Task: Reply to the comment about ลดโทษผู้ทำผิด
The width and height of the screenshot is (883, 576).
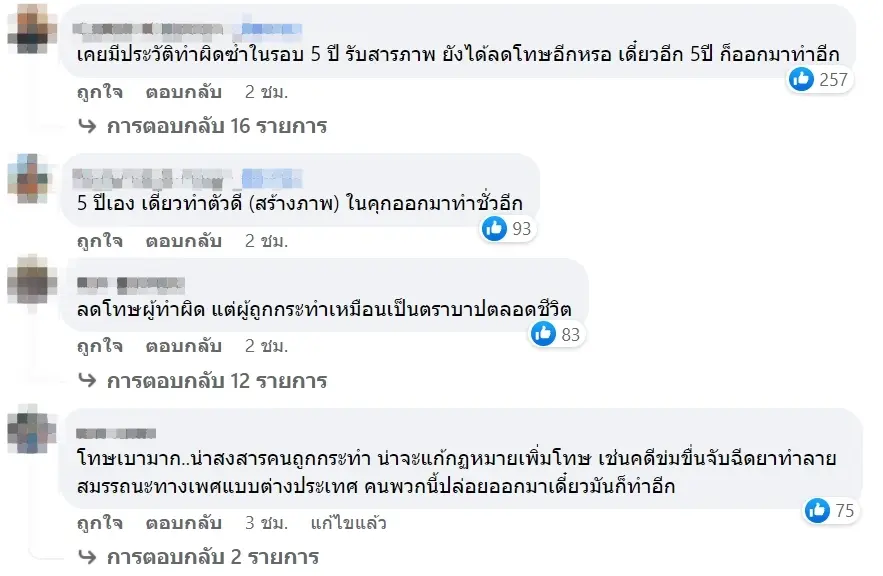Action: pyautogui.click(x=183, y=347)
